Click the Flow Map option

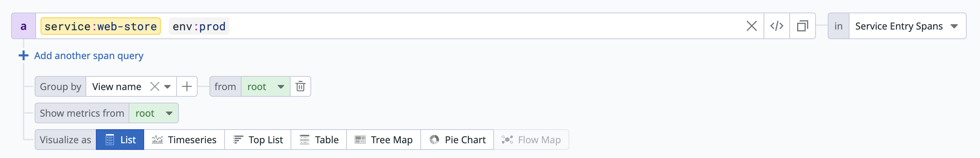[x=531, y=140]
